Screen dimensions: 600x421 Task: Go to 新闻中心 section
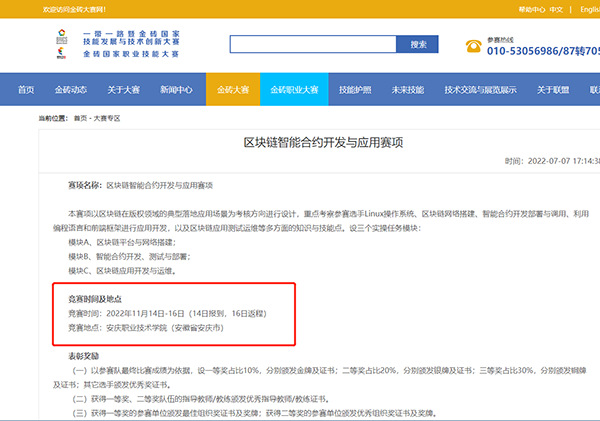[x=176, y=90]
